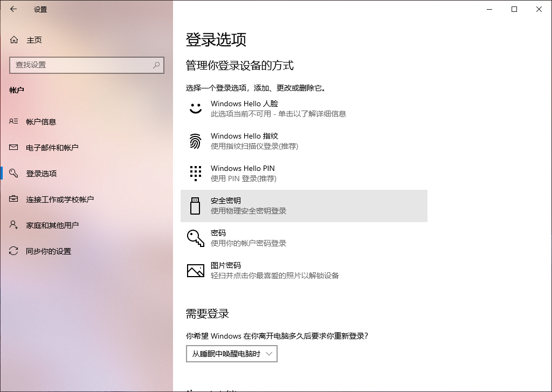Viewport: 552px width, 392px height.
Task: Click the person-plus icon for 家庭和其他用户
Action: click(x=13, y=225)
